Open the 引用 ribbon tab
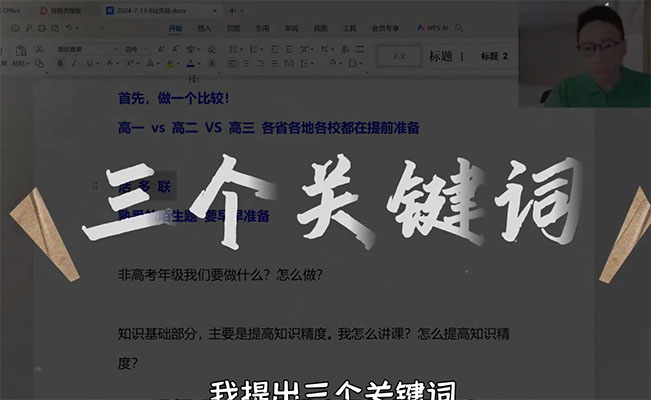The image size is (651, 400). [262, 29]
